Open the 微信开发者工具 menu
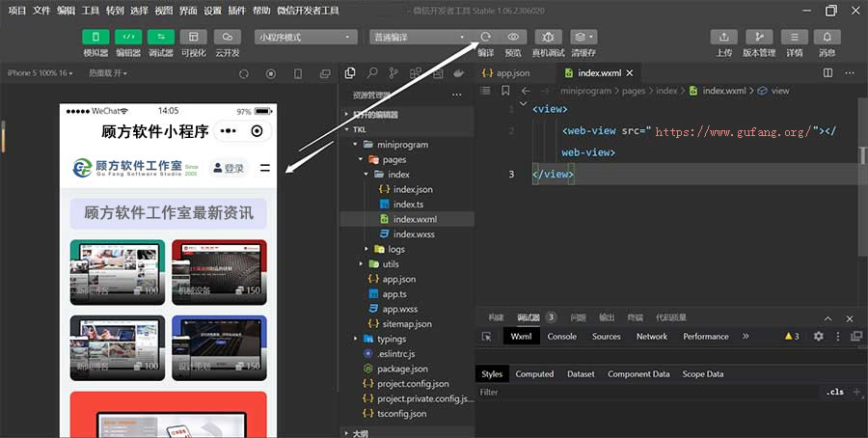This screenshot has height=438, width=868. click(x=308, y=11)
